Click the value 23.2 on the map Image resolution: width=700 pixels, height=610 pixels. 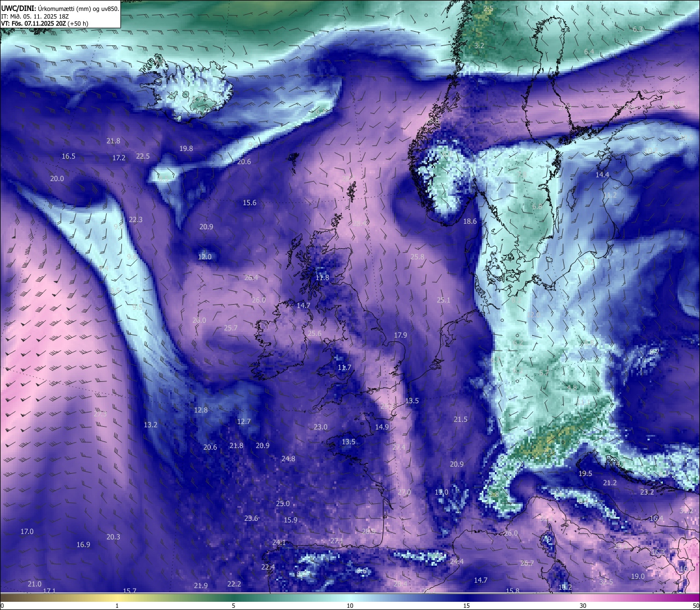647,492
